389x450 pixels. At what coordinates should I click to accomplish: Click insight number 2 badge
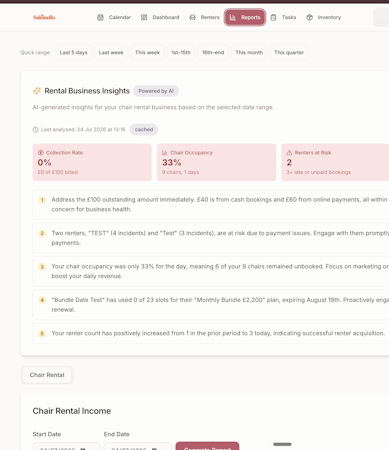tap(42, 233)
